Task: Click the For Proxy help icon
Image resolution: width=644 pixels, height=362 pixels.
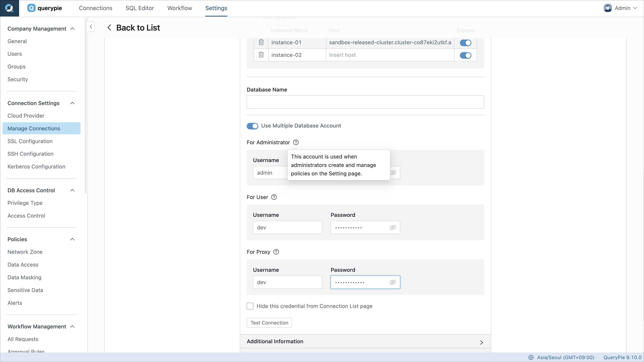Action: pyautogui.click(x=276, y=252)
